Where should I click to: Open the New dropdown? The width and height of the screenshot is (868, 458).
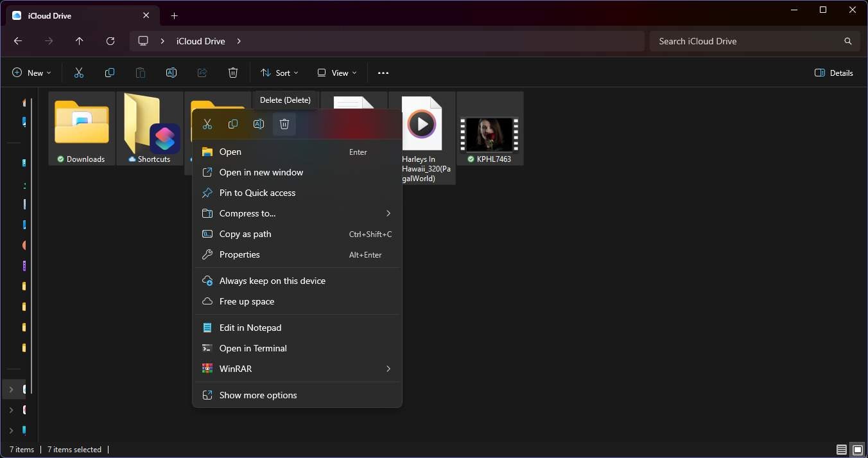[x=31, y=73]
